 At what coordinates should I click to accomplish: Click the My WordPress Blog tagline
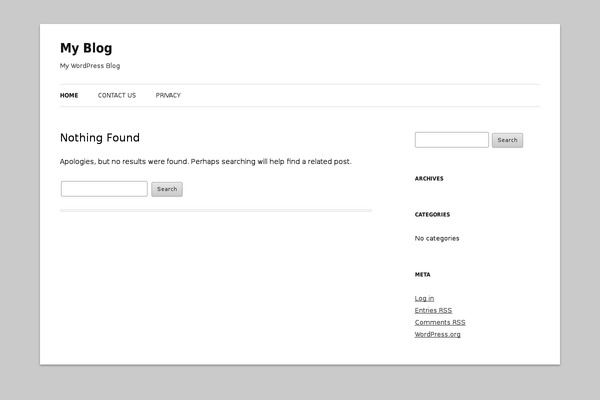tap(90, 66)
